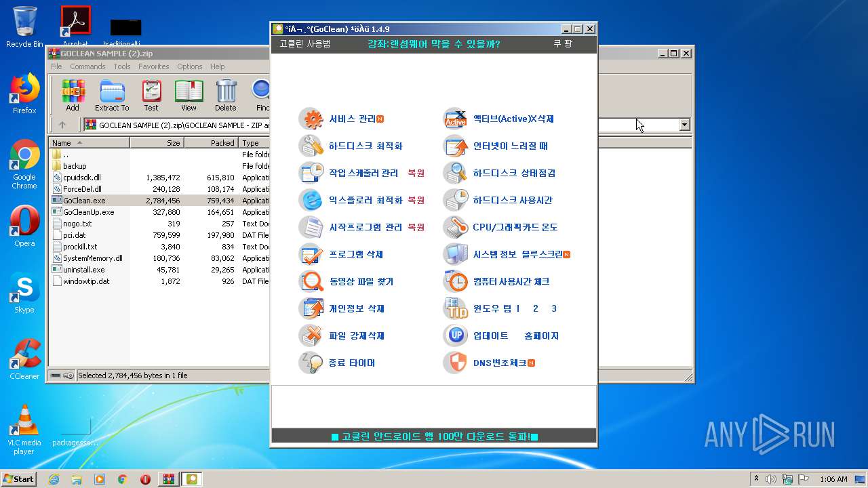Click 블루스크린 link

542,254
